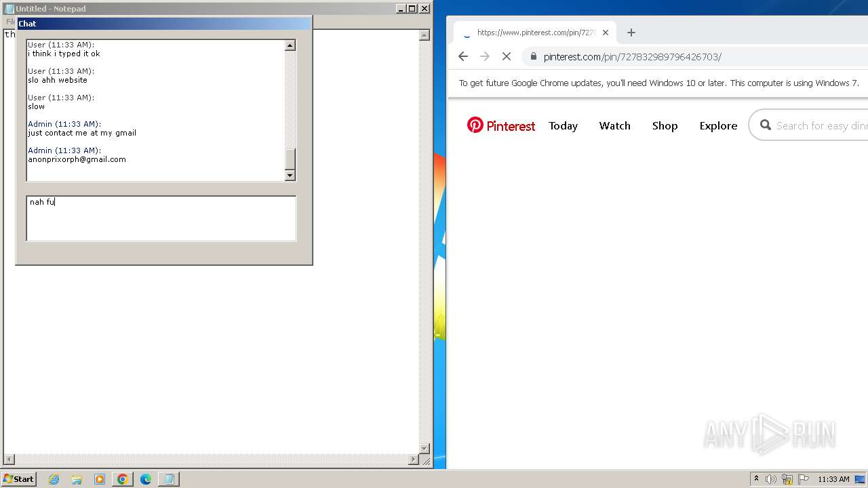Image resolution: width=868 pixels, height=488 pixels.
Task: Show hidden system tray icons
Action: point(756,479)
